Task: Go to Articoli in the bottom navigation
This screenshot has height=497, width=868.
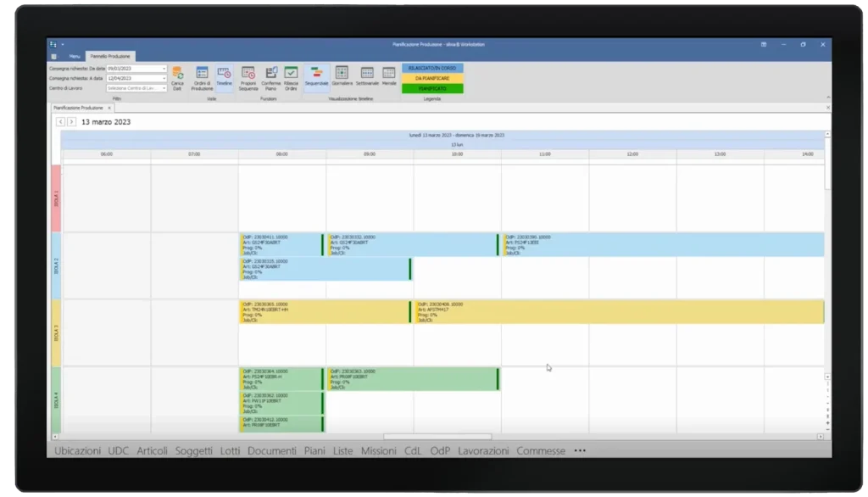Action: 153,451
